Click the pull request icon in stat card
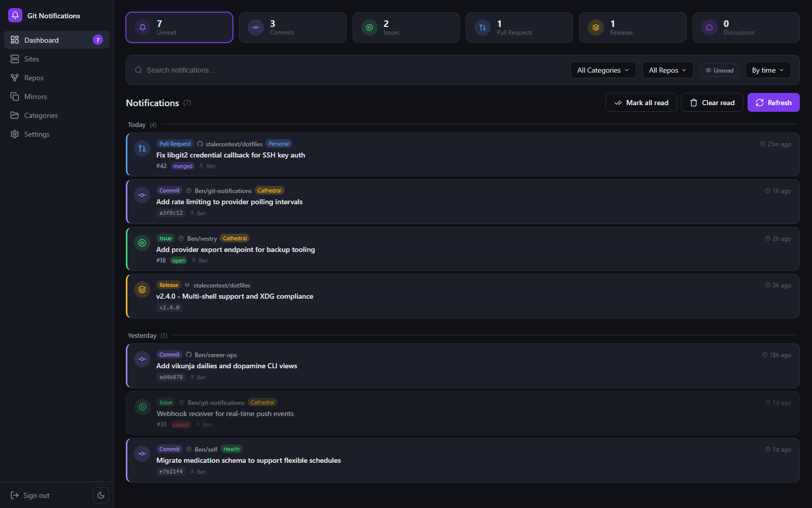Screen dimensions: 812x508 point(483,27)
